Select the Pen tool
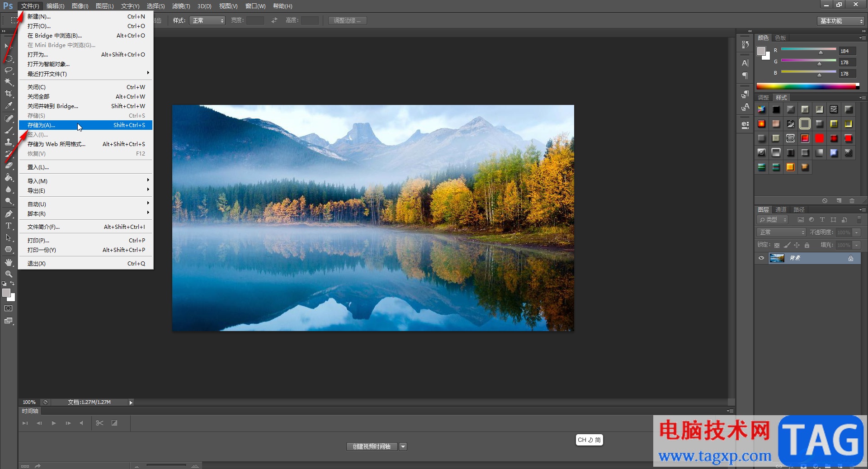The height and width of the screenshot is (469, 868). click(x=9, y=213)
